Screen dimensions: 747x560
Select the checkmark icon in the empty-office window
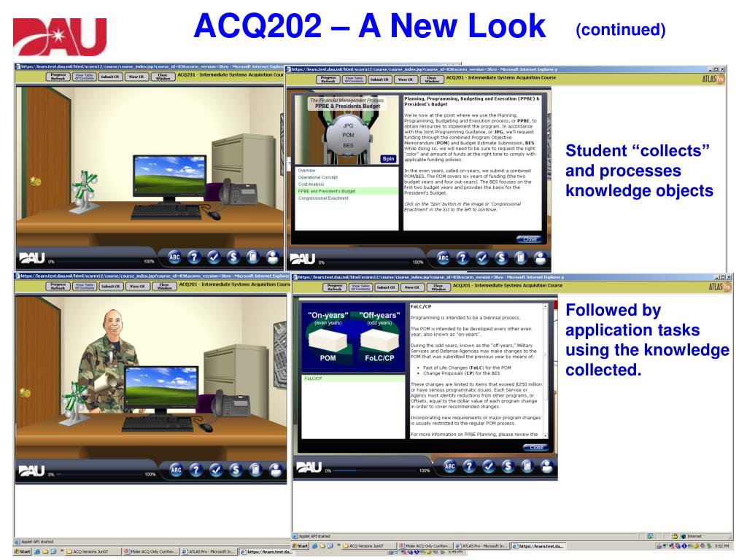coord(214,257)
